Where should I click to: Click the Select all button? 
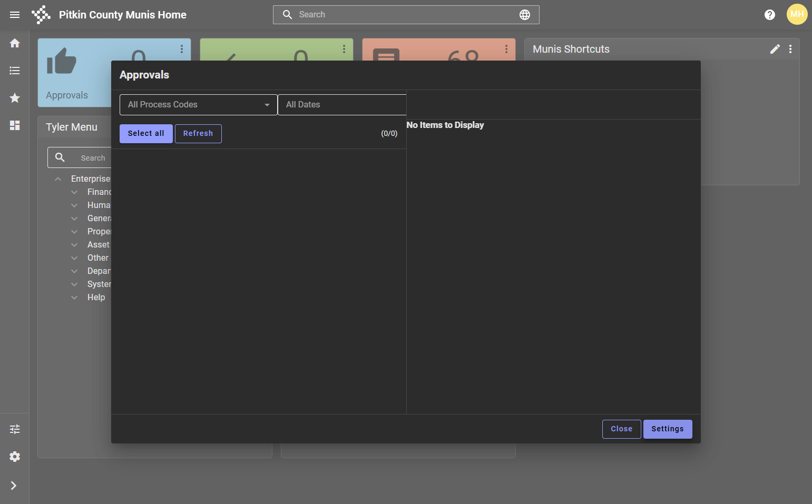point(146,134)
